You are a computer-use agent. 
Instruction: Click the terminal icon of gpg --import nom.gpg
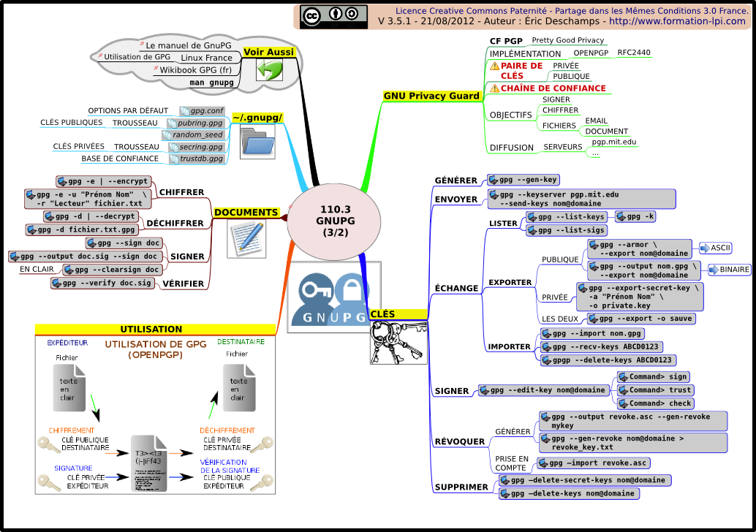pos(546,334)
